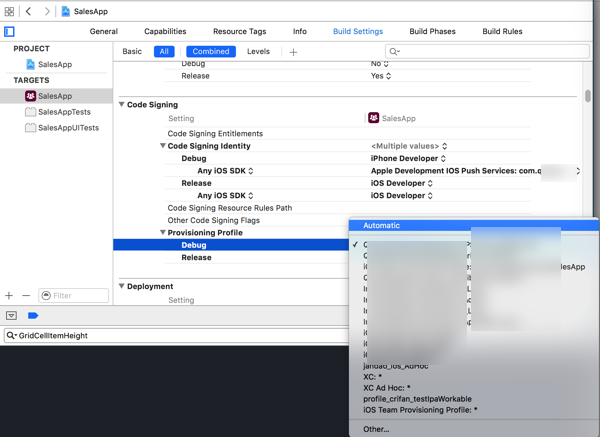Viewport: 600px width, 437px height.
Task: Remove target with minus button
Action: tap(26, 295)
